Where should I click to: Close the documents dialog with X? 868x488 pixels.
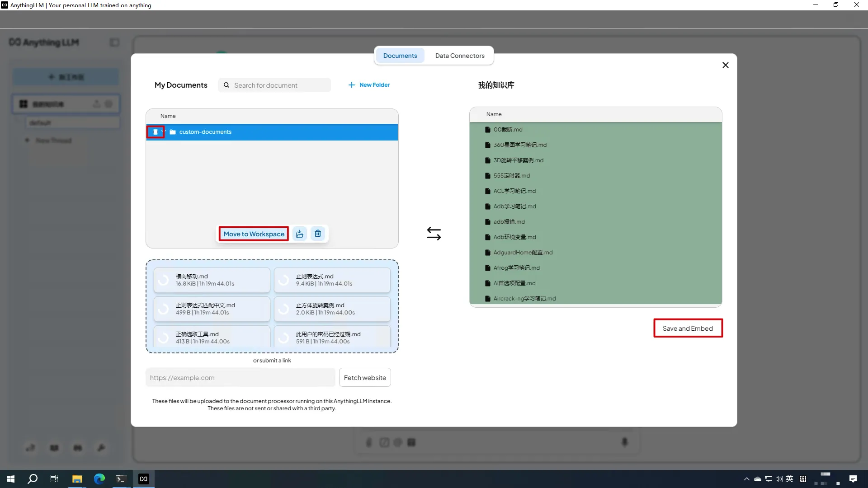click(x=725, y=65)
